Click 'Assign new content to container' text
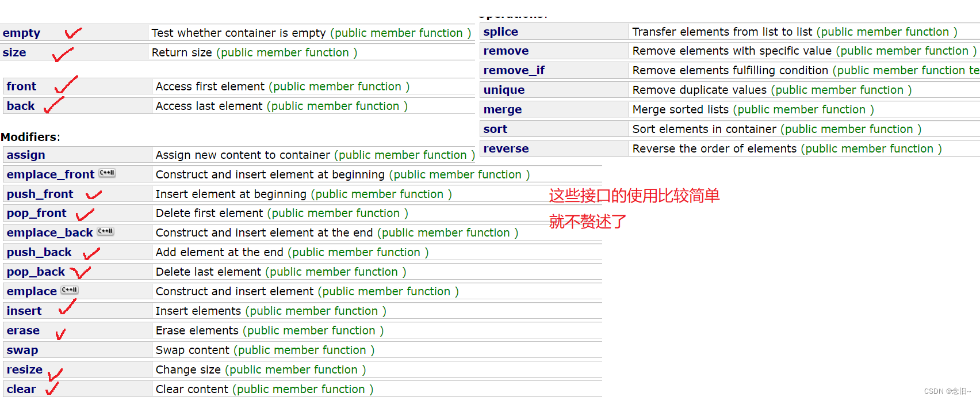This screenshot has height=400, width=980. tap(243, 155)
